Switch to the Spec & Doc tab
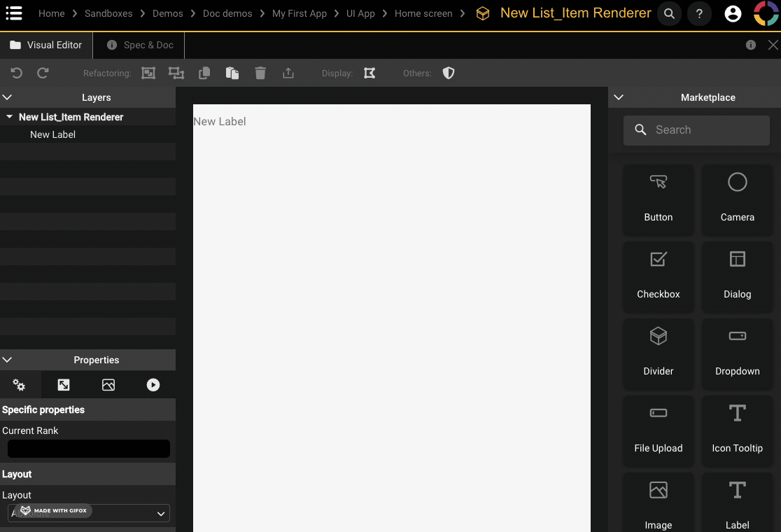The height and width of the screenshot is (532, 781). tap(139, 45)
